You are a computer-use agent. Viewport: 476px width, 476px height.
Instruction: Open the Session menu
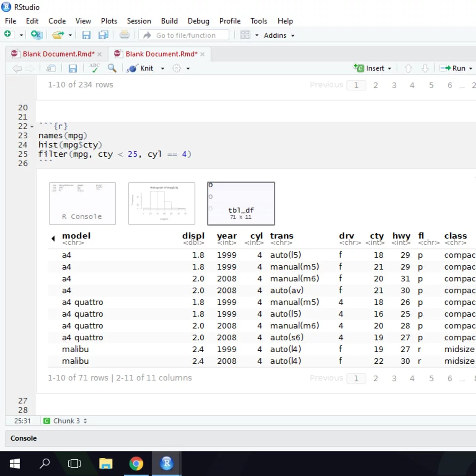(x=139, y=21)
